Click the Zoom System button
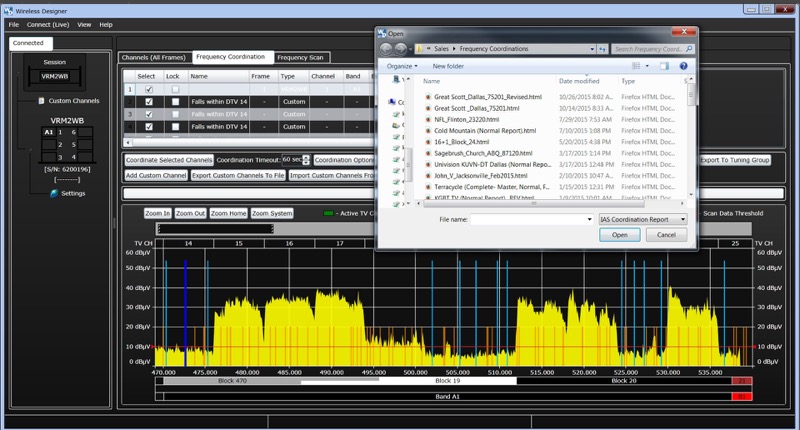 (x=272, y=213)
